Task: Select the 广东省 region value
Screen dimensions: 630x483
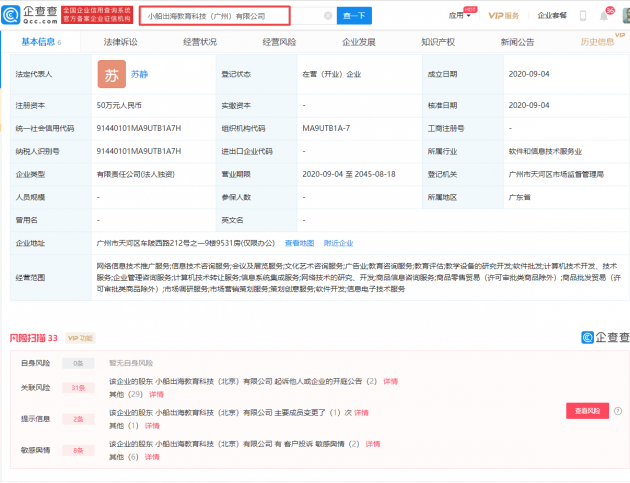Action: coord(520,197)
